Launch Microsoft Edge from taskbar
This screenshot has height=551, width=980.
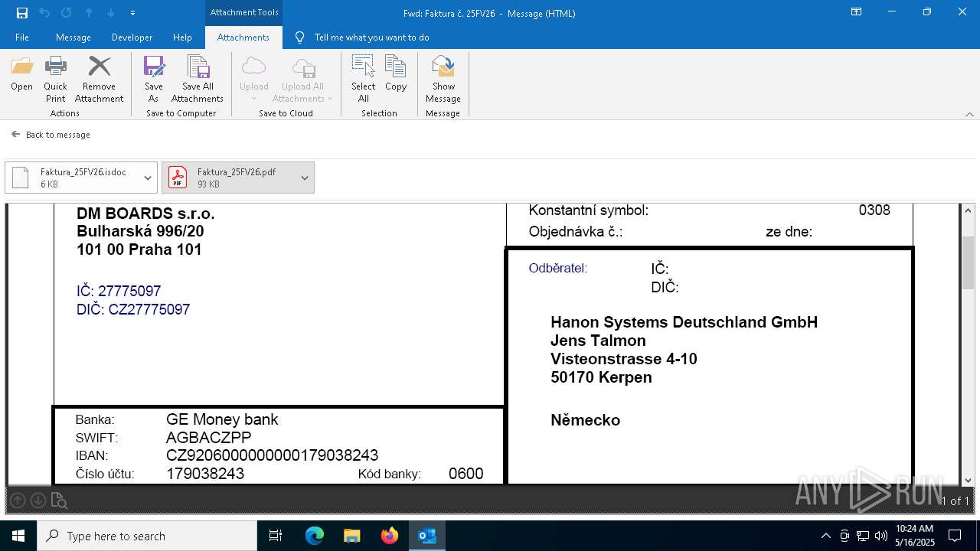(x=315, y=536)
